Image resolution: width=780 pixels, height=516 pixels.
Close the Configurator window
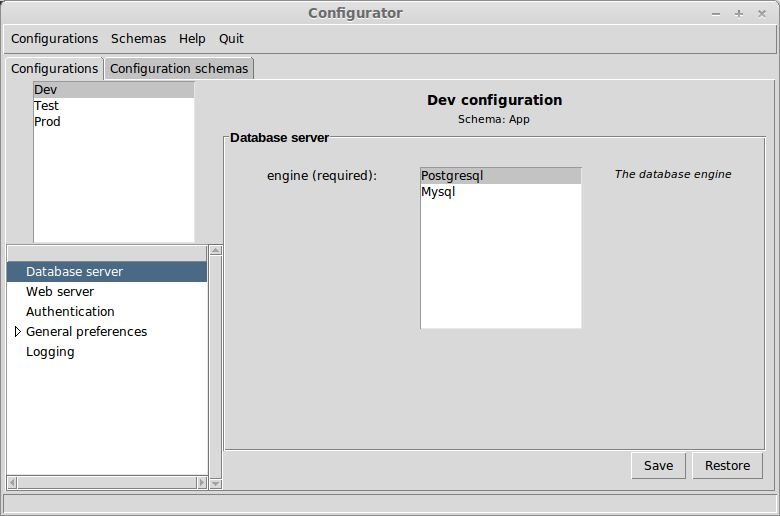coord(762,14)
